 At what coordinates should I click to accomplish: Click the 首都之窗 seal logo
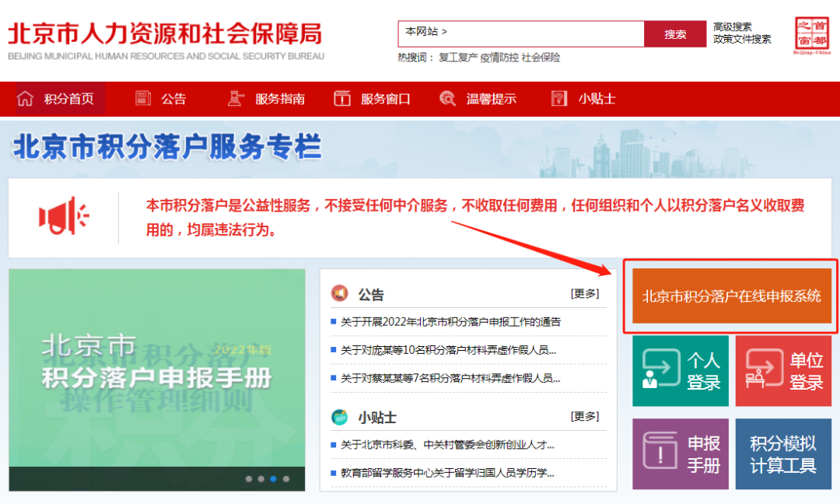click(x=811, y=35)
